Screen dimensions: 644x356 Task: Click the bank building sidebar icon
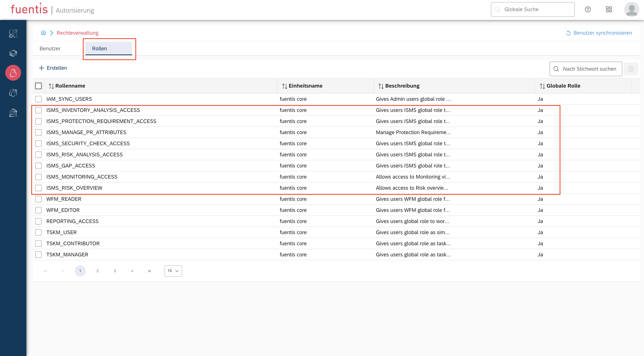(x=13, y=113)
